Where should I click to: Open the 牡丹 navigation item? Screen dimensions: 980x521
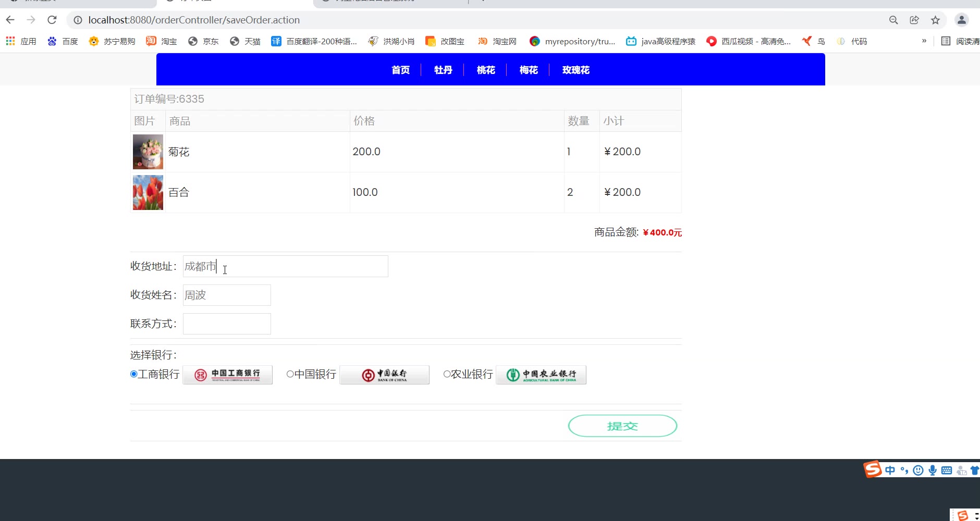pos(443,70)
